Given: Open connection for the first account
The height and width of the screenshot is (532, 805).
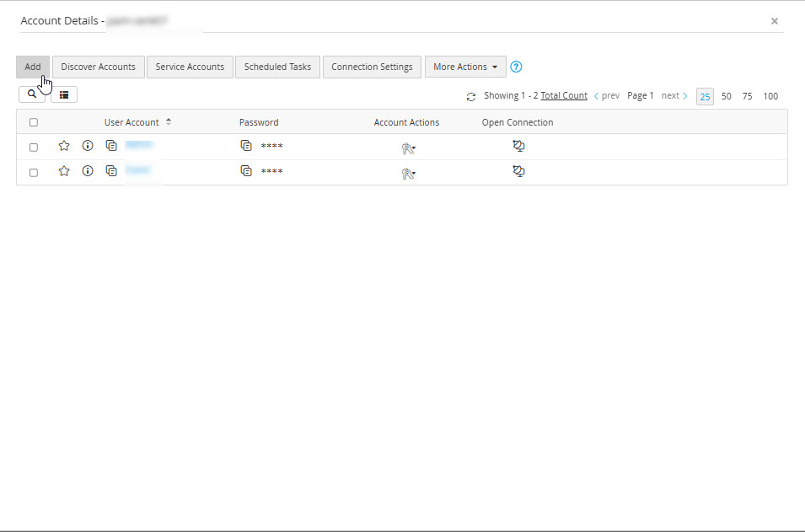Looking at the screenshot, I should [518, 146].
